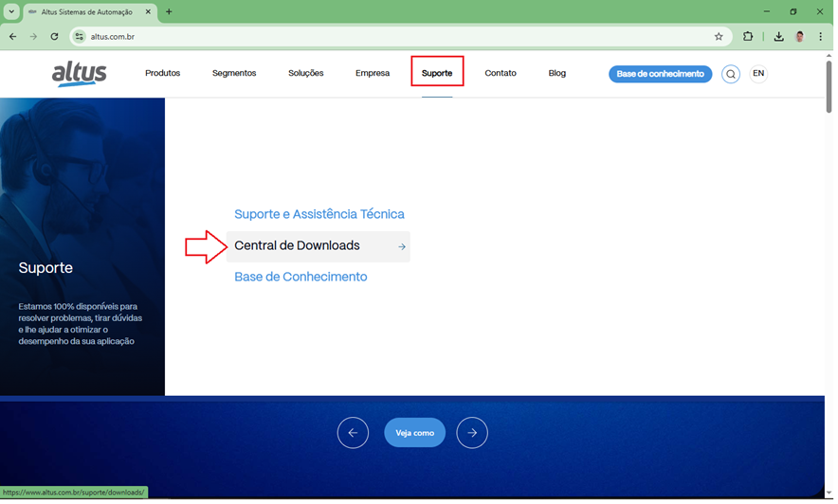Click the Base de conhecimento button
The height and width of the screenshot is (504, 838).
[x=660, y=74]
